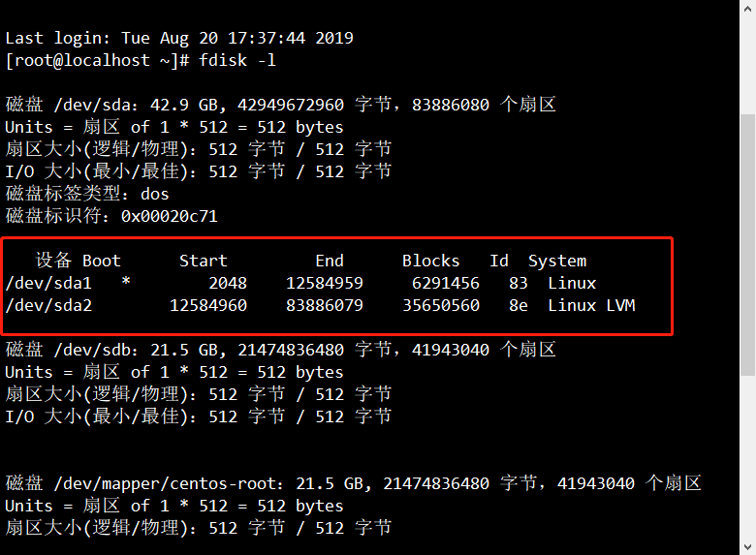
Task: Click 'Linux' system label for /dev/sda1
Action: [572, 283]
